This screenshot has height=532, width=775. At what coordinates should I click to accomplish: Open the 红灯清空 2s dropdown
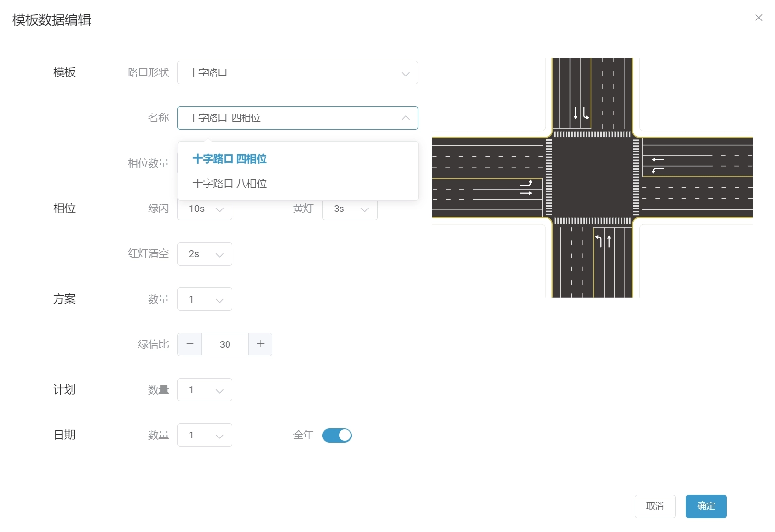click(205, 254)
